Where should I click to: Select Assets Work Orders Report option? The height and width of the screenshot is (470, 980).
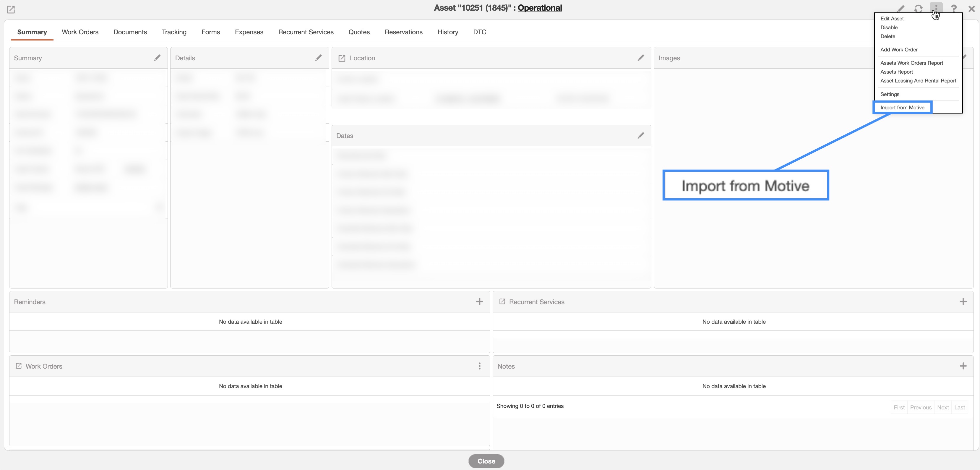911,63
